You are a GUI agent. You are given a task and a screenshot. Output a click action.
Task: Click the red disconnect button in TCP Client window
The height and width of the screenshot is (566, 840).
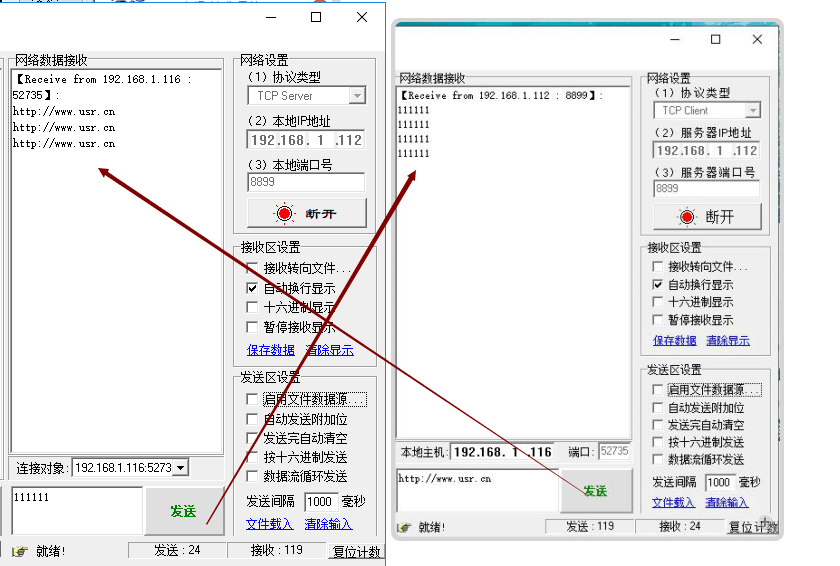[x=707, y=217]
